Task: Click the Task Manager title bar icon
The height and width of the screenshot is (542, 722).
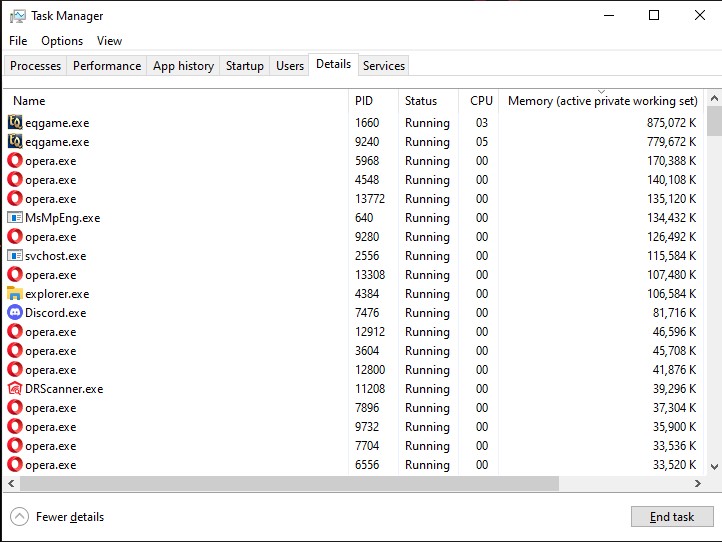Action: pos(17,16)
